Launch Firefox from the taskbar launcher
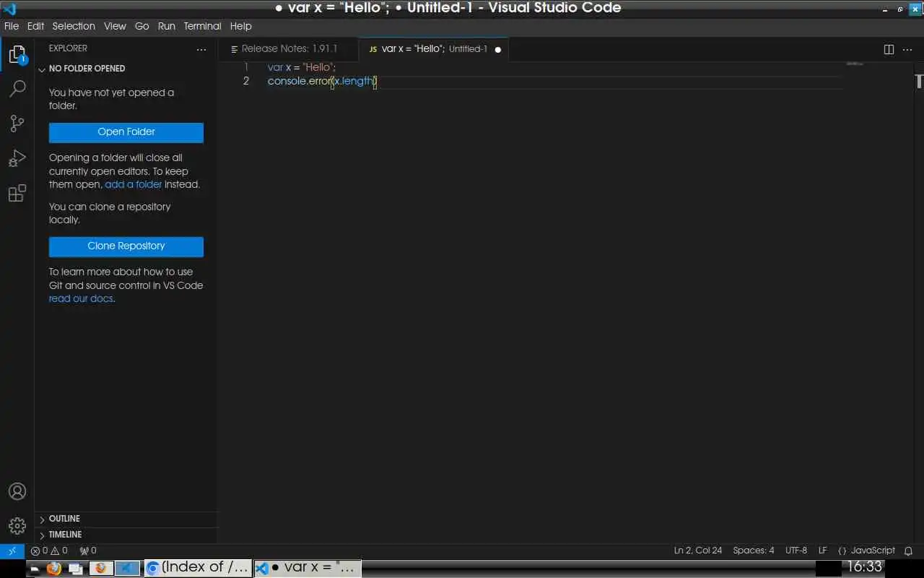Viewport: 924px width, 578px height. [53, 568]
